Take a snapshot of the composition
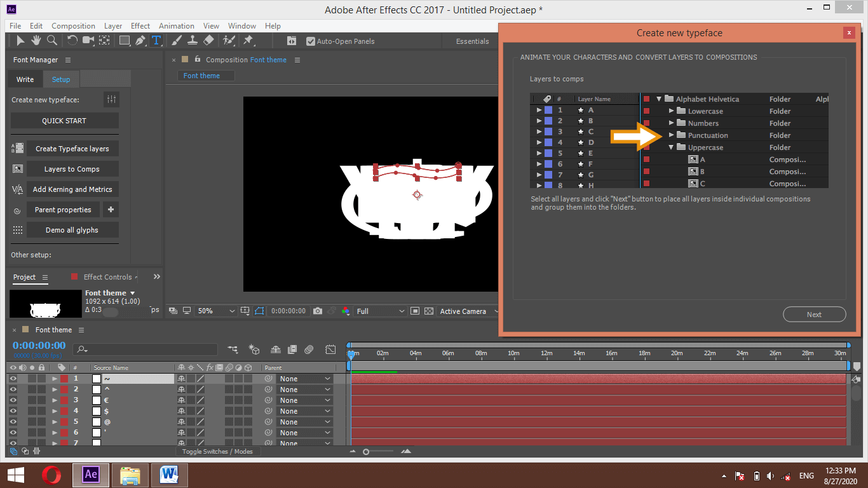The height and width of the screenshot is (488, 868). tap(317, 311)
